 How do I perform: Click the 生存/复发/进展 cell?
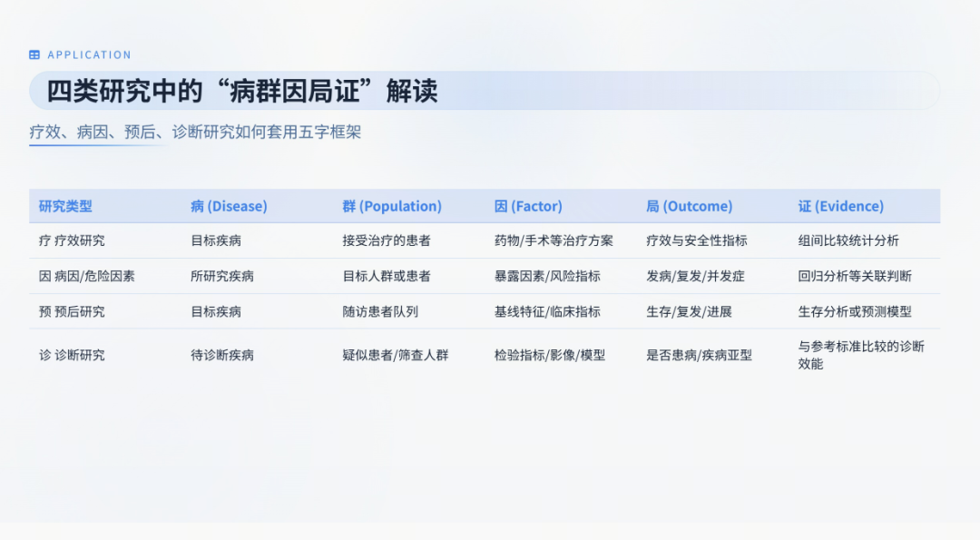[689, 312]
